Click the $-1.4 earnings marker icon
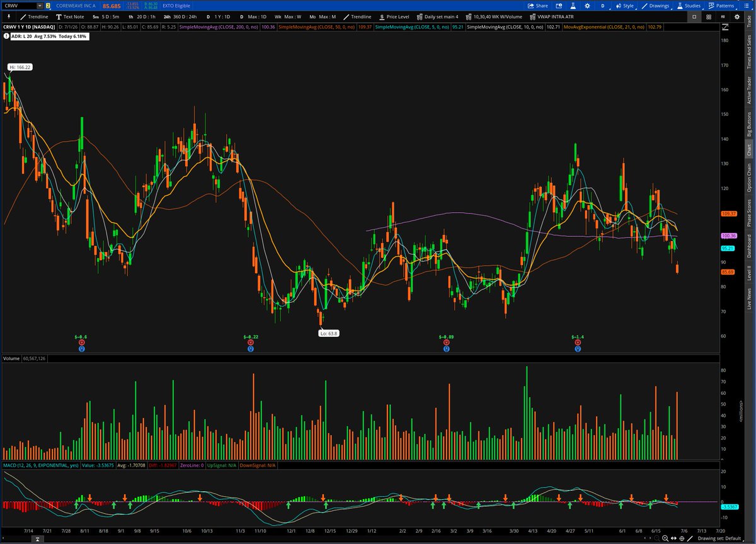Image resolution: width=756 pixels, height=544 pixels. 578,343
